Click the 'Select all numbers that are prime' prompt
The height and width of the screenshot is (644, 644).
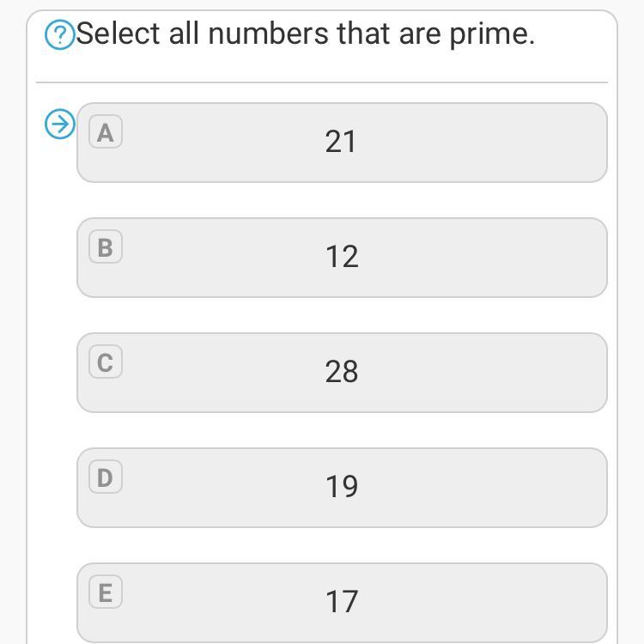click(305, 34)
